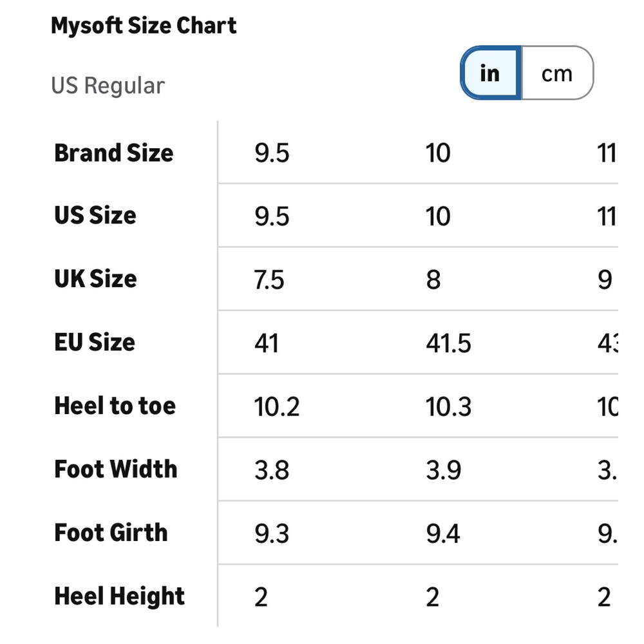Click Brand Size value 9.5
Viewport: 644px width, 644px height.
272,153
